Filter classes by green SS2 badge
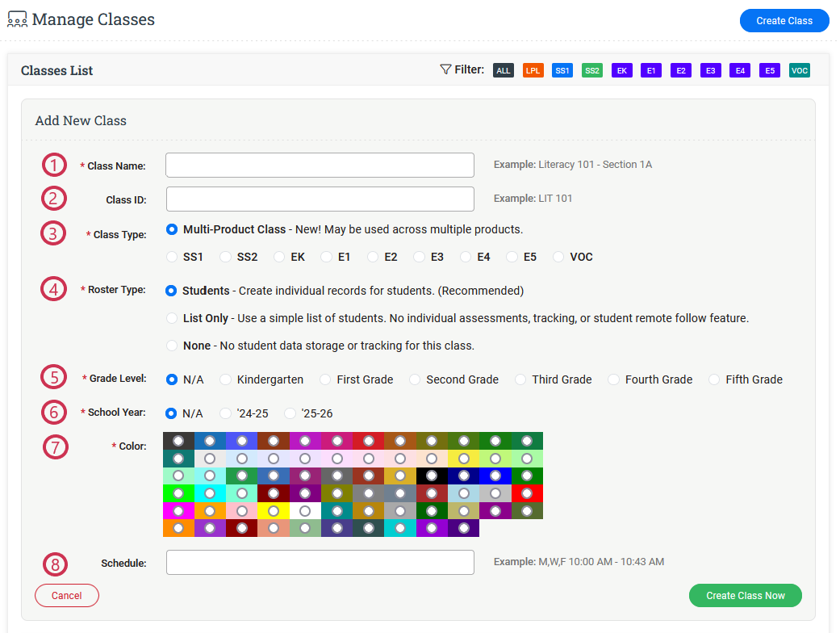This screenshot has height=633, width=840. click(x=592, y=70)
